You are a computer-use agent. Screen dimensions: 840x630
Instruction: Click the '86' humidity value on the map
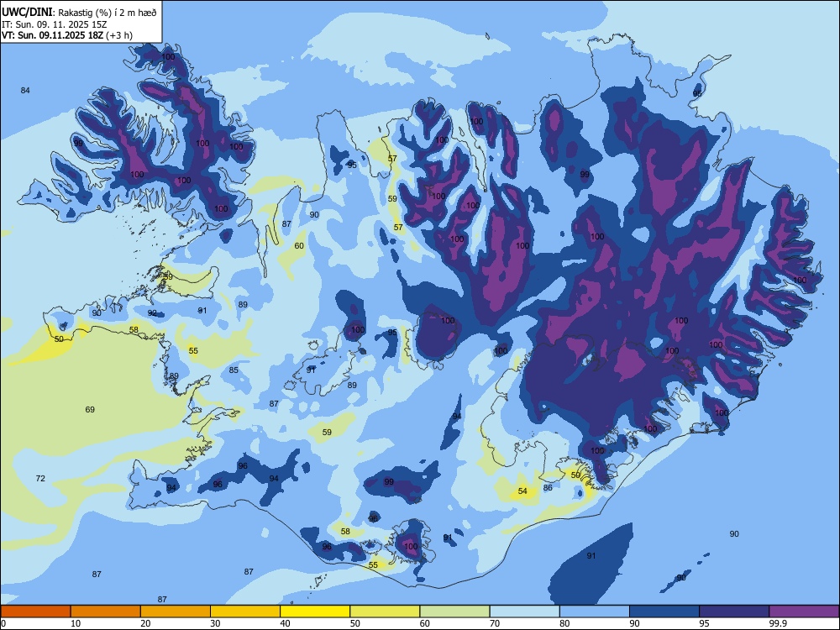(548, 487)
